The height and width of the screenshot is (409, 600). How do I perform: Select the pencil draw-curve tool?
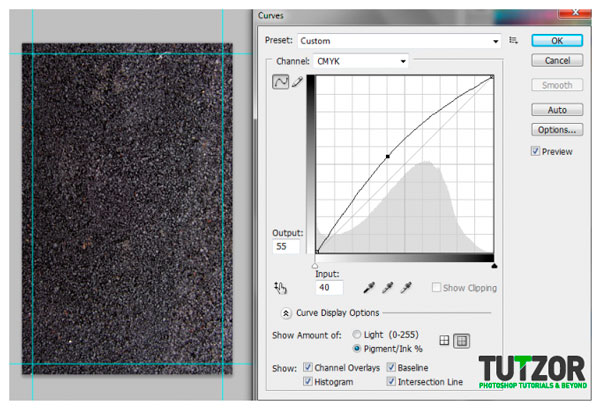[x=297, y=82]
